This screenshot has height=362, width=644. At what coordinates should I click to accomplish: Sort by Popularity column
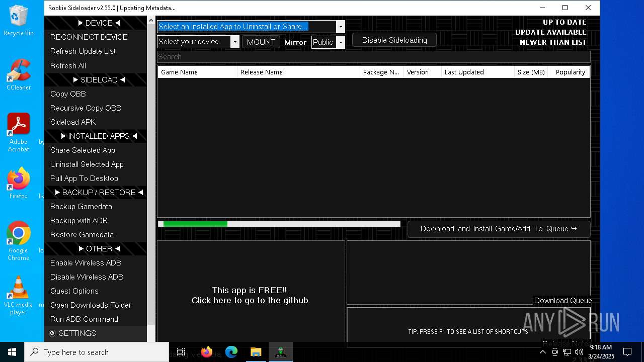point(569,72)
